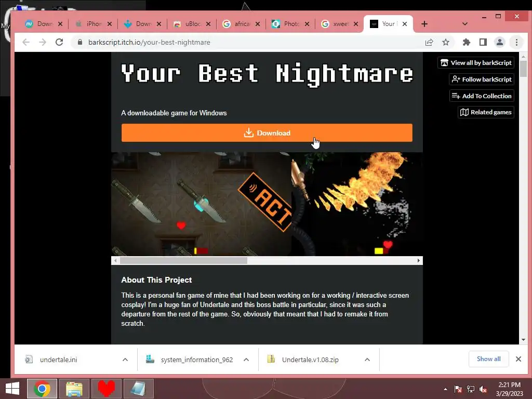The height and width of the screenshot is (399, 532).
Task: Click the browser forward arrow
Action: tap(43, 42)
